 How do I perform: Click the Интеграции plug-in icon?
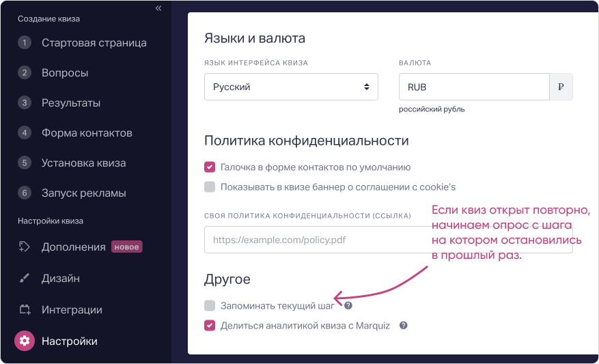(25, 309)
